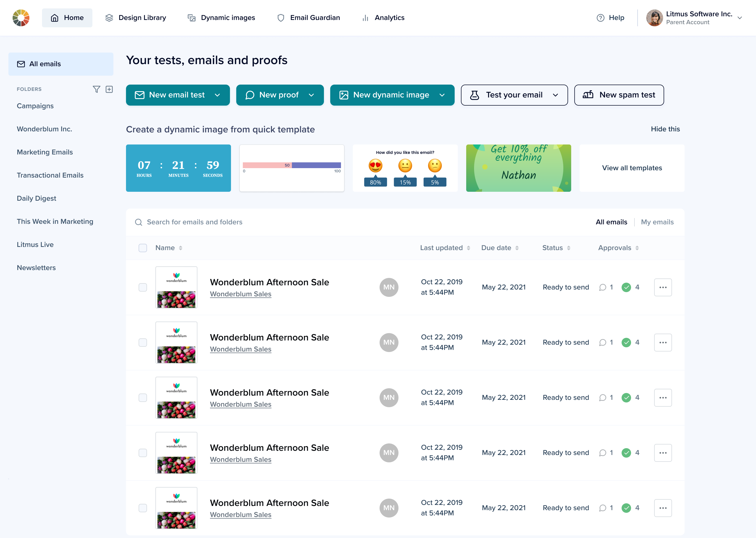
Task: Open Transactional Emails folder
Action: 50,175
